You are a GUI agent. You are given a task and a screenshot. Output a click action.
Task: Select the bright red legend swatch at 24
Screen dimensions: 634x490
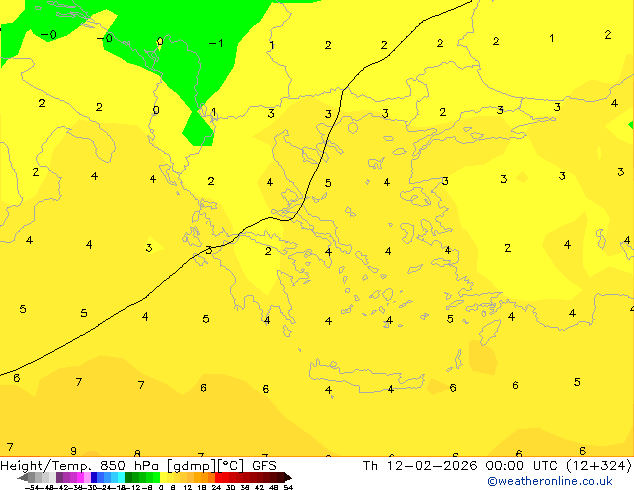(x=218, y=477)
